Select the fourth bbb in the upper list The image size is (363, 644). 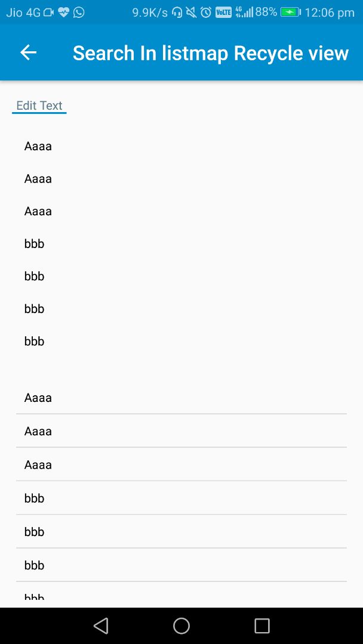pos(35,341)
